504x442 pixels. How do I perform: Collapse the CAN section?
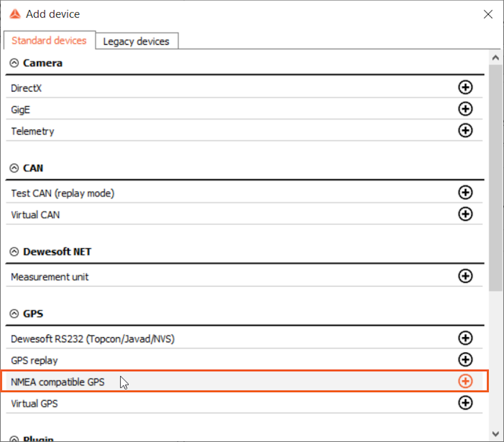[14, 168]
